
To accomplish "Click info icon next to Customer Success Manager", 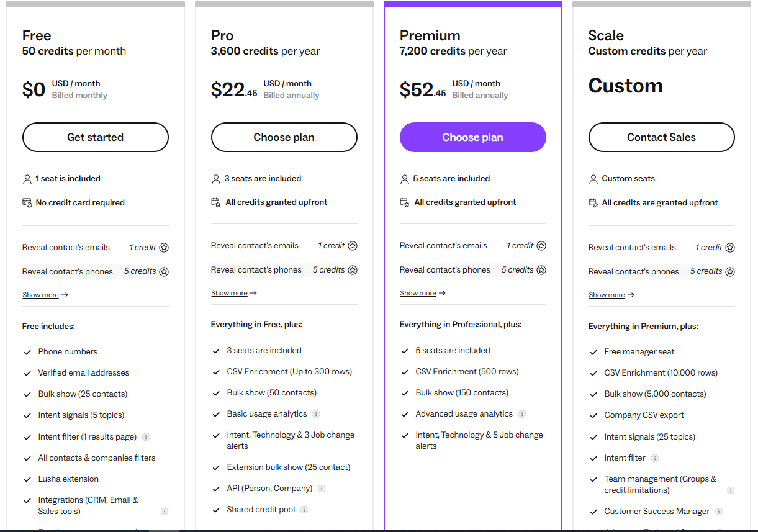I will (x=719, y=512).
